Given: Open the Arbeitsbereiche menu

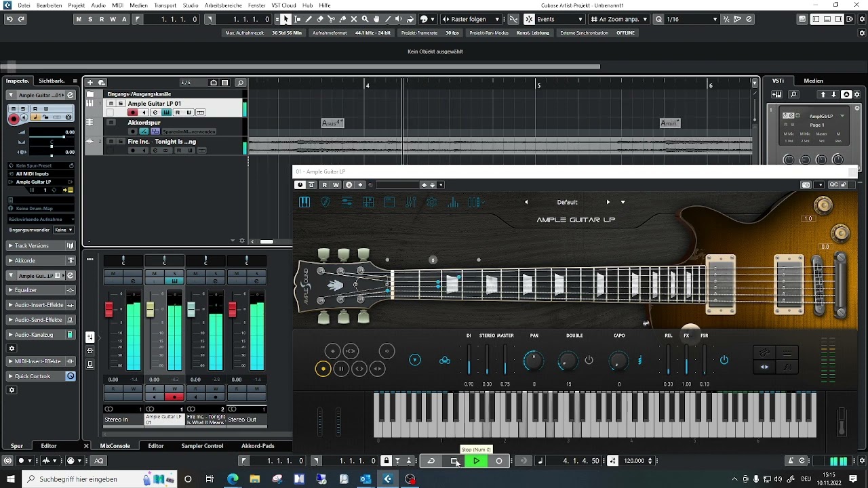Looking at the screenshot, I should (x=223, y=5).
